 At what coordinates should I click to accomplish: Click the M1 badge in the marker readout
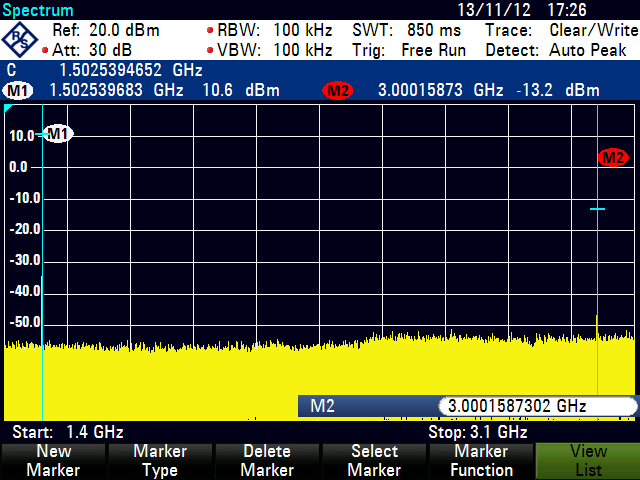(18, 91)
